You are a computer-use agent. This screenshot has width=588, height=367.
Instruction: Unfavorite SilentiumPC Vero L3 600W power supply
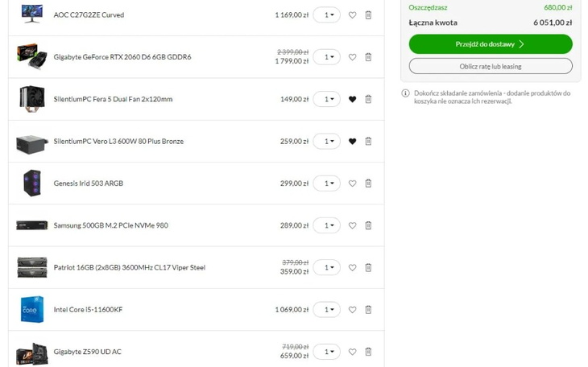click(352, 142)
